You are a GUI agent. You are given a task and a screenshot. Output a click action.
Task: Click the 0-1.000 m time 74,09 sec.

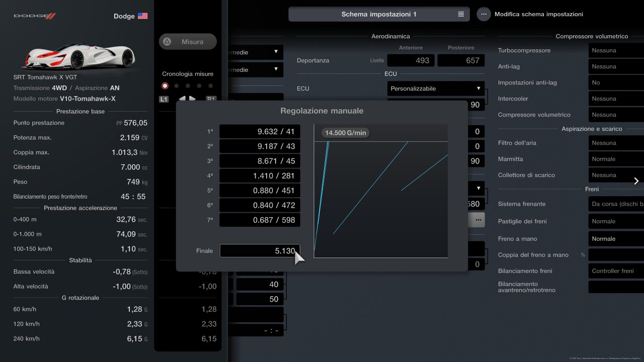pyautogui.click(x=132, y=234)
